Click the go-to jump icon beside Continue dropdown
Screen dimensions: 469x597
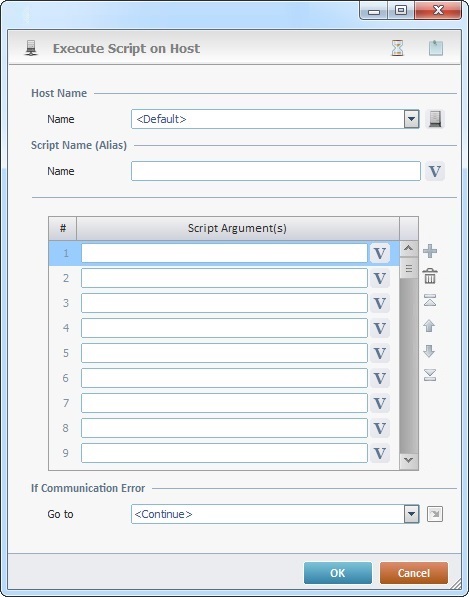tap(435, 514)
